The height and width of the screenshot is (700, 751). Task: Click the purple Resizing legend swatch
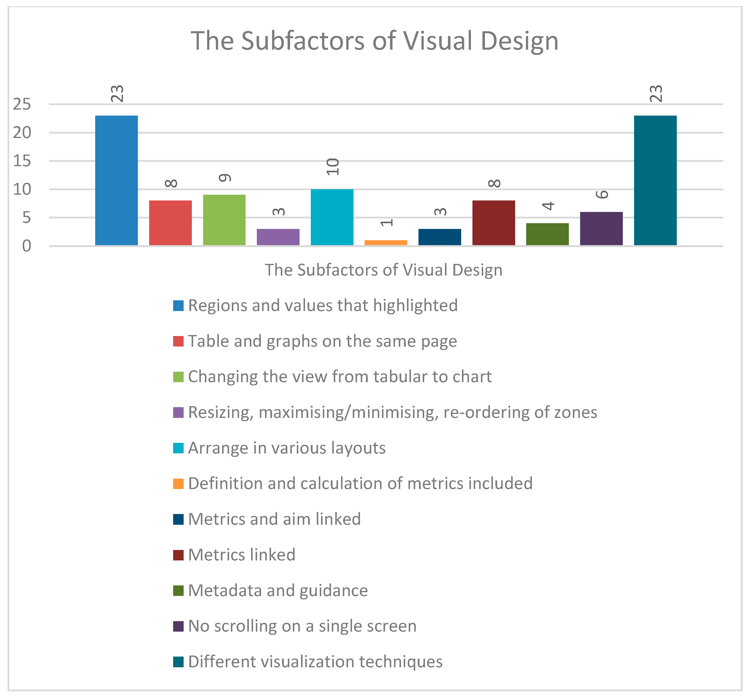[178, 412]
